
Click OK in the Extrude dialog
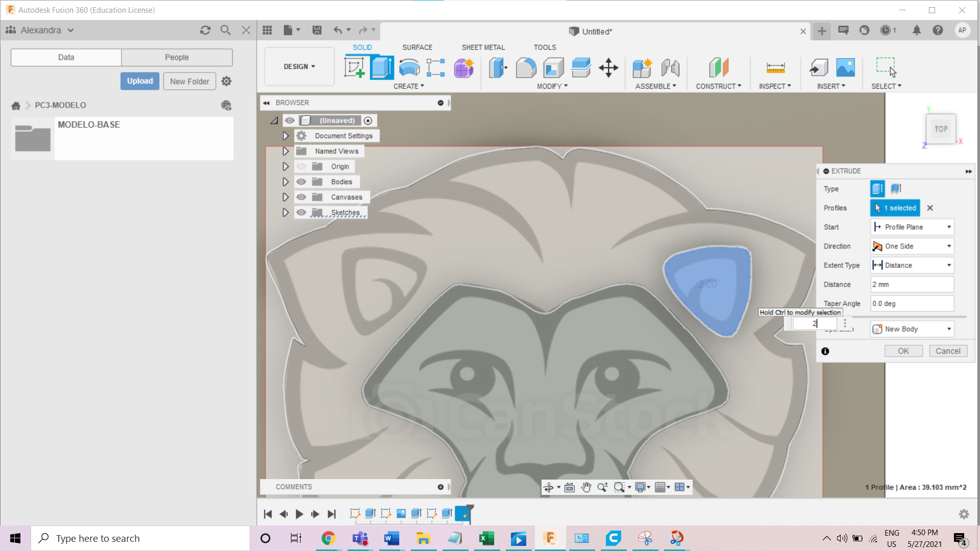point(903,351)
